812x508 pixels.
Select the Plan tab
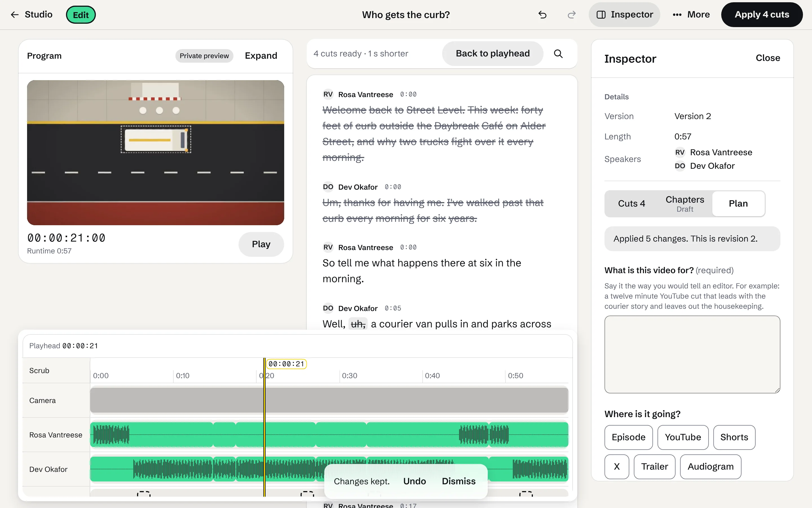pos(738,203)
